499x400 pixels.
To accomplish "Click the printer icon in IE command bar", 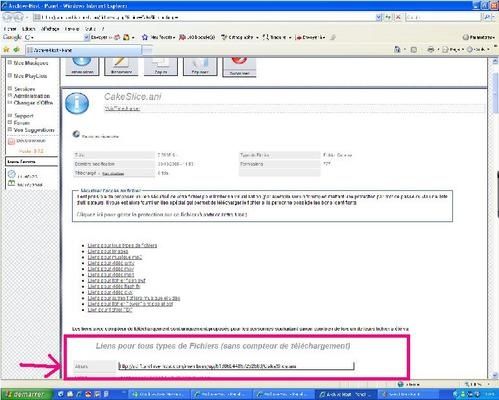I will click(431, 49).
